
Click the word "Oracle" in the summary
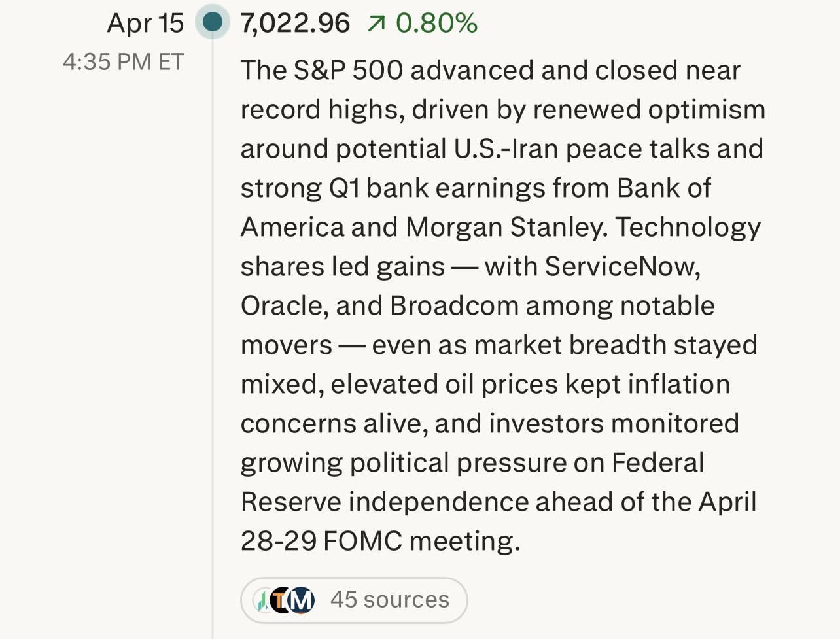(x=283, y=306)
